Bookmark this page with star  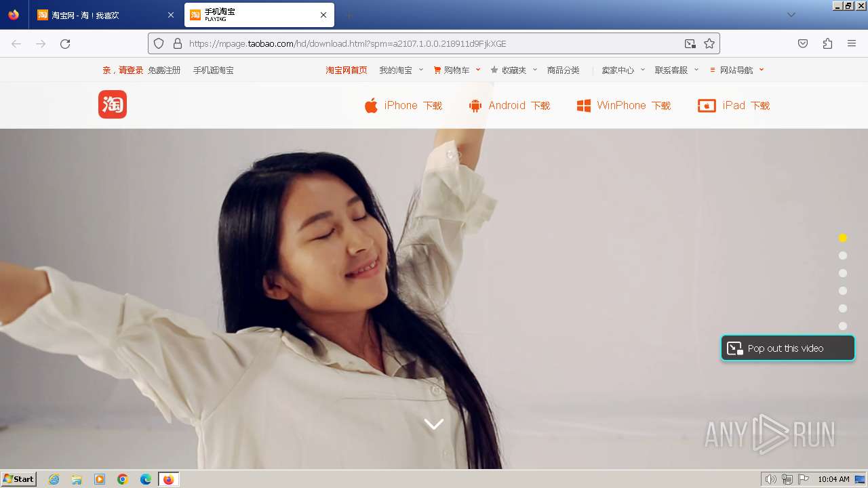point(709,43)
